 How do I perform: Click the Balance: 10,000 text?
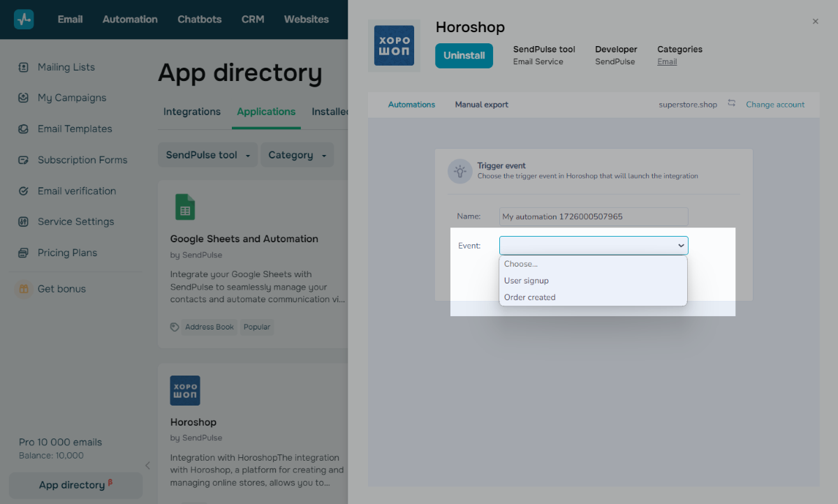point(51,456)
